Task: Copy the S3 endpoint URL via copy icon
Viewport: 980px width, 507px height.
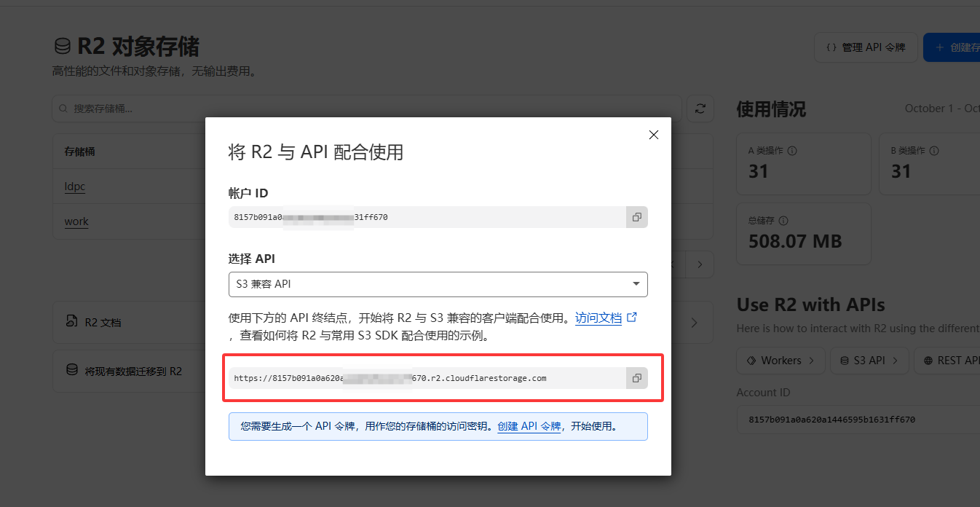Action: pyautogui.click(x=636, y=377)
